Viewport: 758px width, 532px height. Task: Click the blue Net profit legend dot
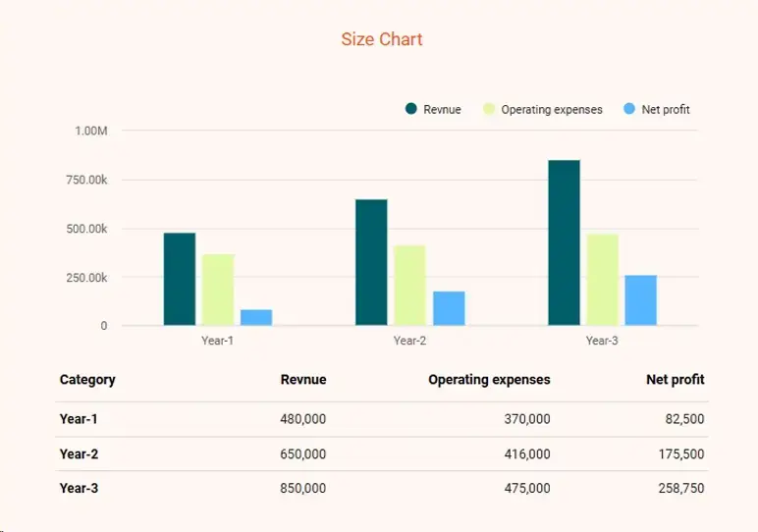pos(629,109)
